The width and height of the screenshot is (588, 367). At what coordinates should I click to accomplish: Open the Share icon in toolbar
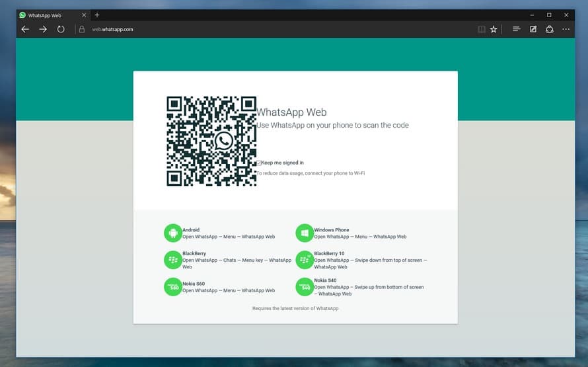550,29
